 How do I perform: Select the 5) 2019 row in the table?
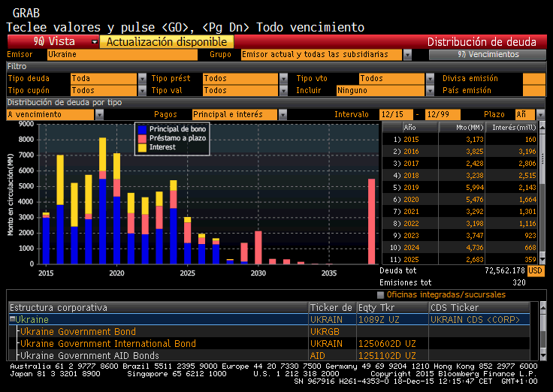click(460, 188)
